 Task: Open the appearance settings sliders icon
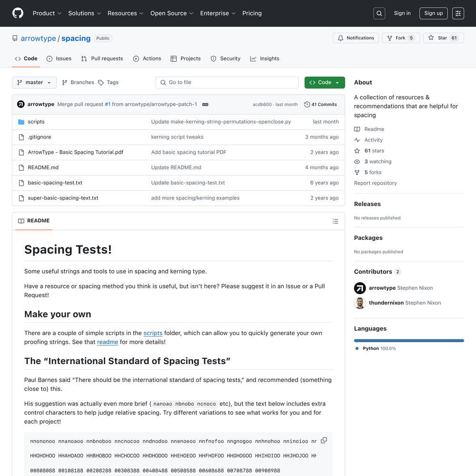click(458, 13)
